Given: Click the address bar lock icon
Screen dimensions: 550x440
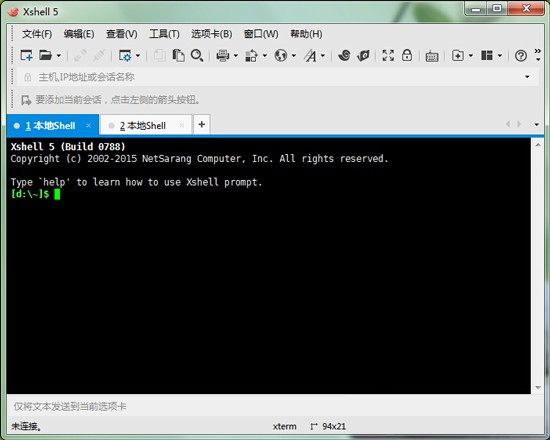Looking at the screenshot, I should coord(28,77).
